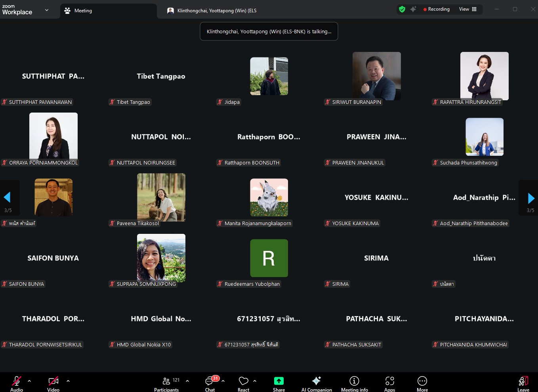538x392 pixels.
Task: Open AI Companion
Action: coord(316,383)
